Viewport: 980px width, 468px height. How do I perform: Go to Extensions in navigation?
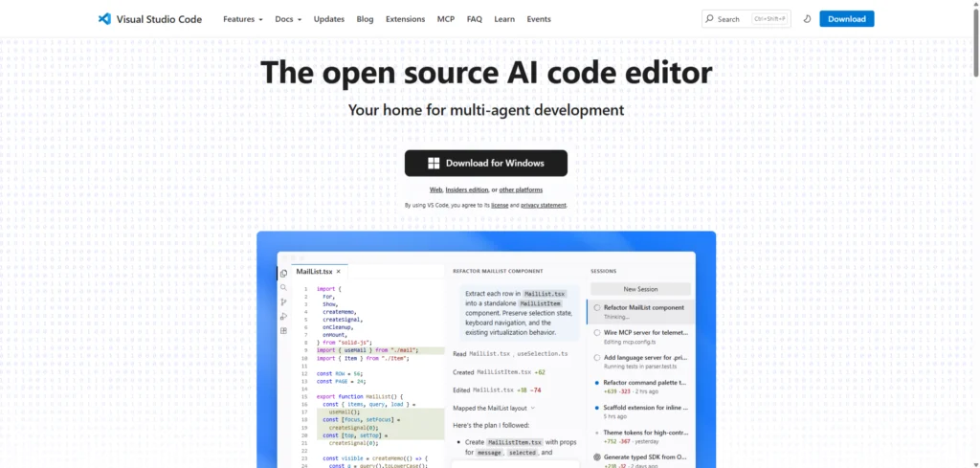405,19
